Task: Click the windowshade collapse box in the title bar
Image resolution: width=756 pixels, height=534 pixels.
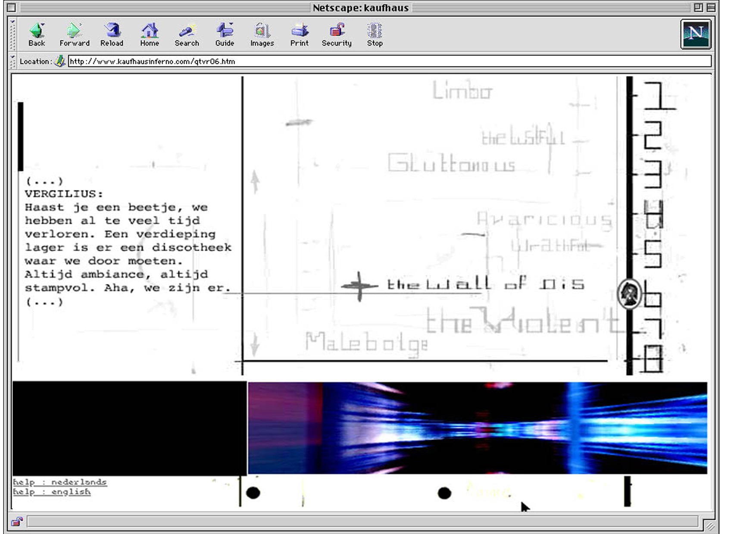Action: coord(711,8)
